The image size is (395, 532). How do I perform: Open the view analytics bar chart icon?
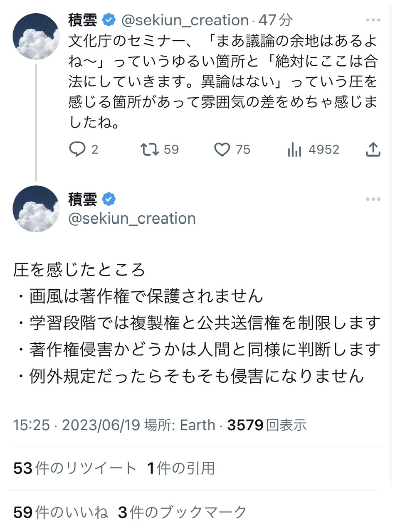point(294,150)
